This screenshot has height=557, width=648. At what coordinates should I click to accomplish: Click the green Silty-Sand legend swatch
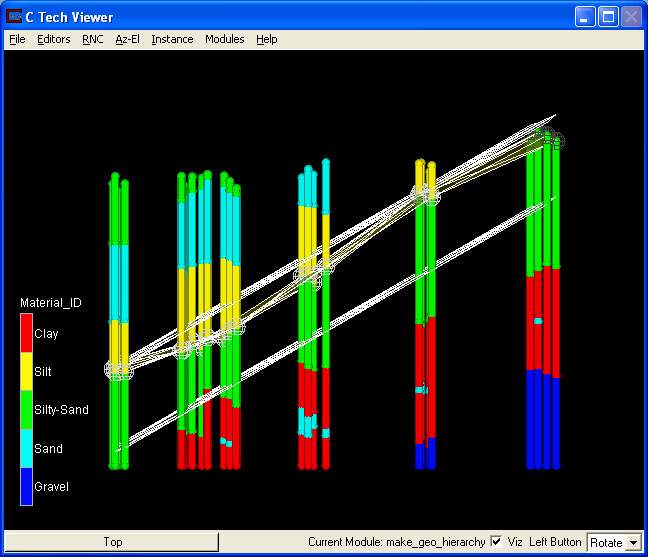[26, 410]
